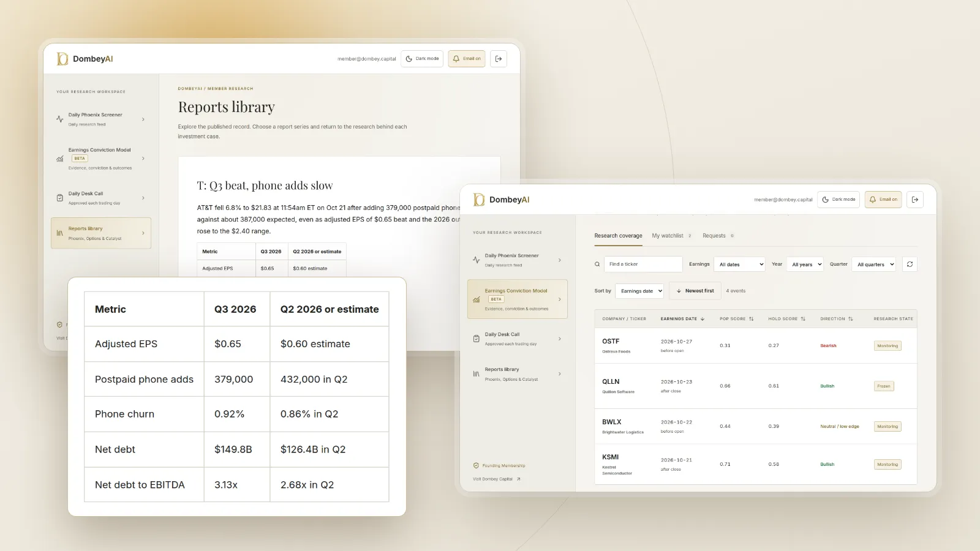Click the "379,000" Postpaid phone adds value
The image size is (980, 551).
[x=233, y=380]
